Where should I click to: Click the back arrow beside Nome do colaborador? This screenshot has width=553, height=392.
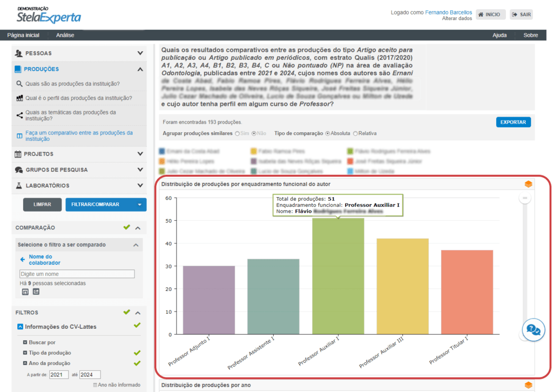click(23, 260)
